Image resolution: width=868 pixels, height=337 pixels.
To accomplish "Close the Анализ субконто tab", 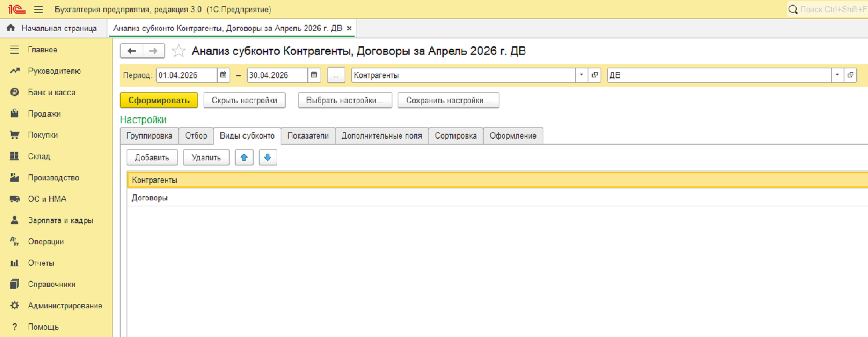I will [349, 28].
